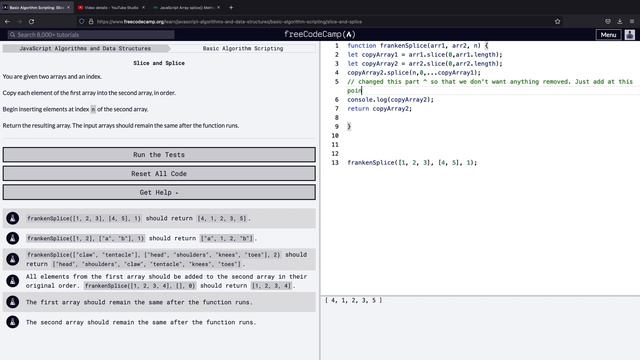This screenshot has width=640, height=360.
Task: Open the Firefox hamburger application menu
Action: pos(631,21)
